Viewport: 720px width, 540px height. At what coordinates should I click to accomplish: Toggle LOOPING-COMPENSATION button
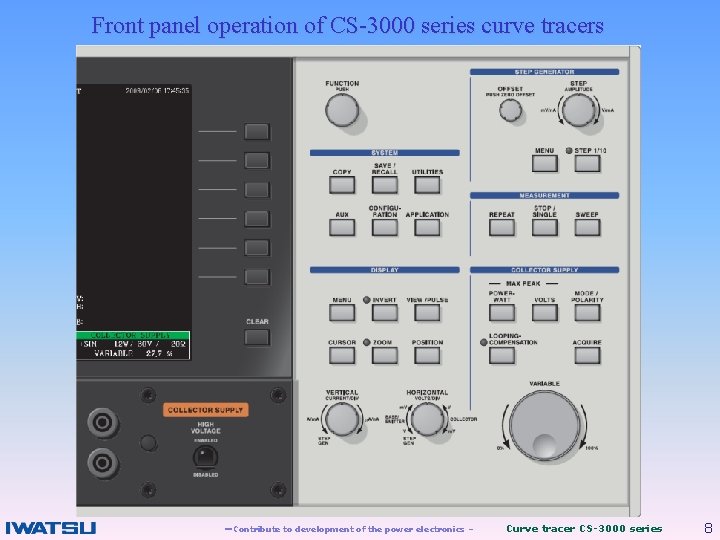(x=502, y=355)
